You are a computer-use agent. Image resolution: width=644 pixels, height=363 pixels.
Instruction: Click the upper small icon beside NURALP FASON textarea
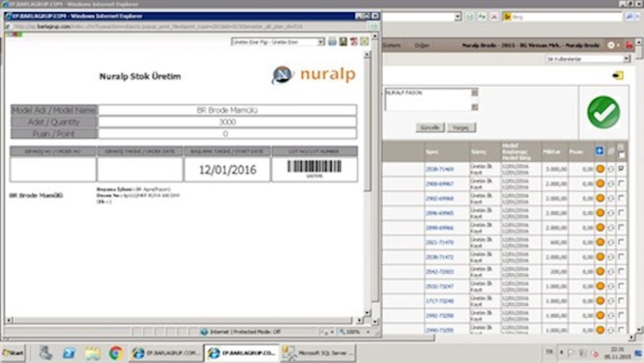474,93
